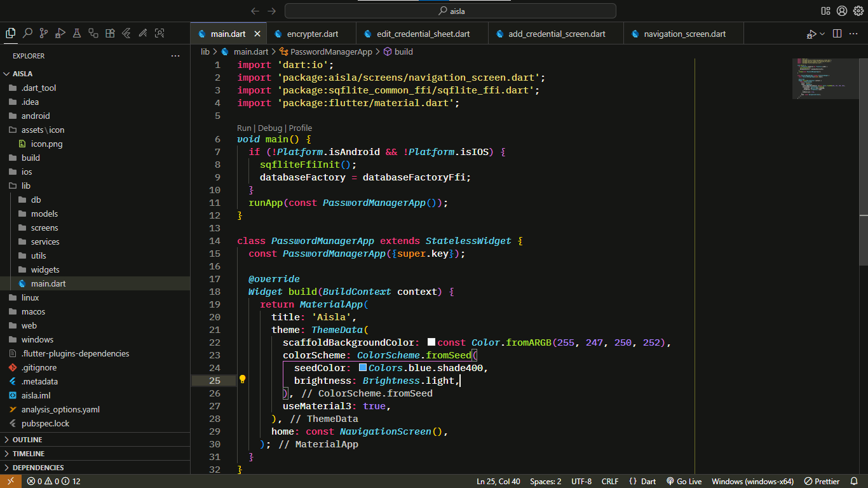The image size is (868, 488).
Task: Open the white color swatch on line 22
Action: (431, 342)
